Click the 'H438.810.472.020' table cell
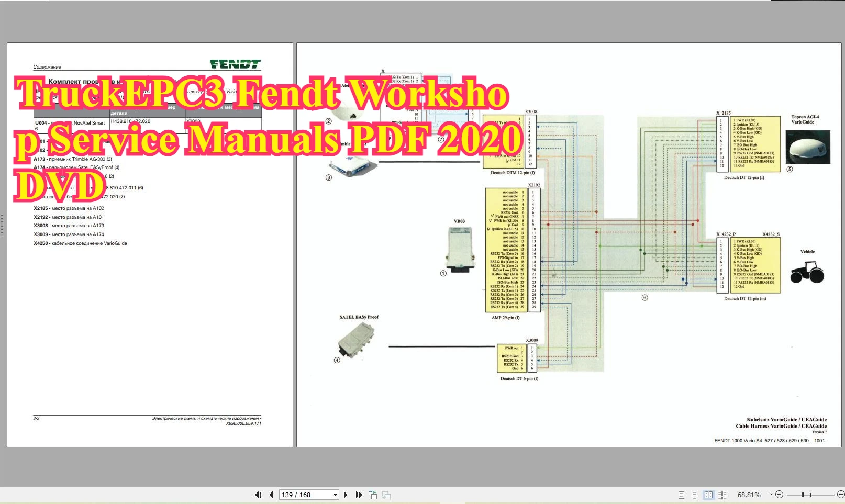 click(x=130, y=121)
